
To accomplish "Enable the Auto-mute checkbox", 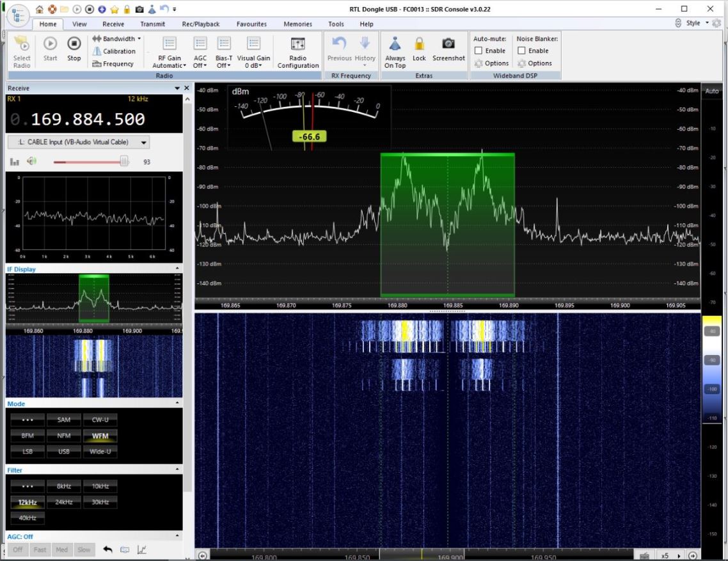I will (x=479, y=51).
